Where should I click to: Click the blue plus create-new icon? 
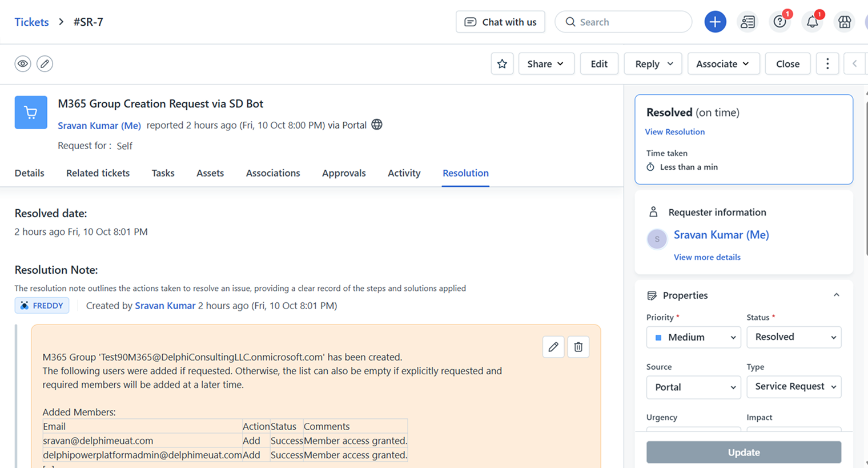[715, 22]
